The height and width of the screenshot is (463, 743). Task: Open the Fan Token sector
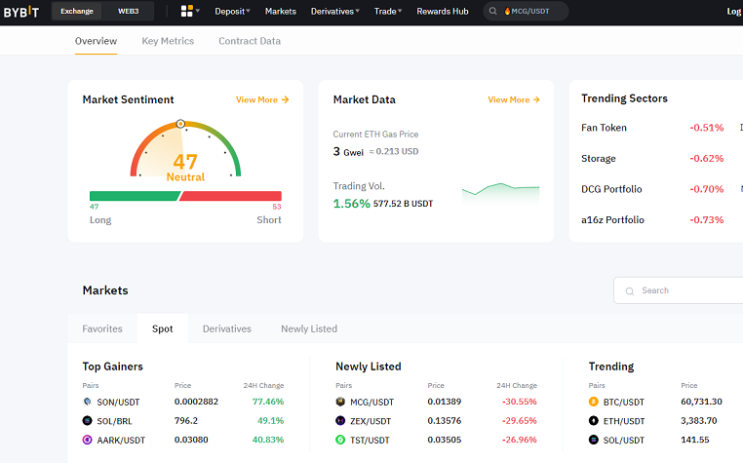(x=604, y=128)
